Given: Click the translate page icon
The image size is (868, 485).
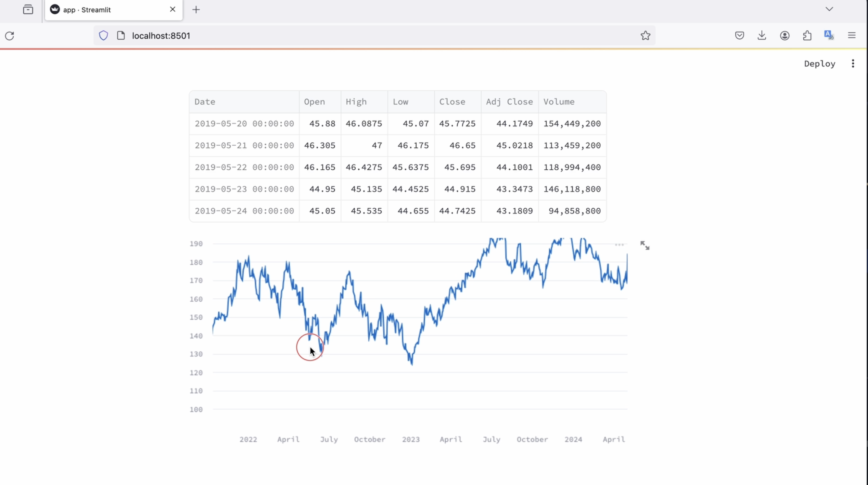Looking at the screenshot, I should pos(829,35).
